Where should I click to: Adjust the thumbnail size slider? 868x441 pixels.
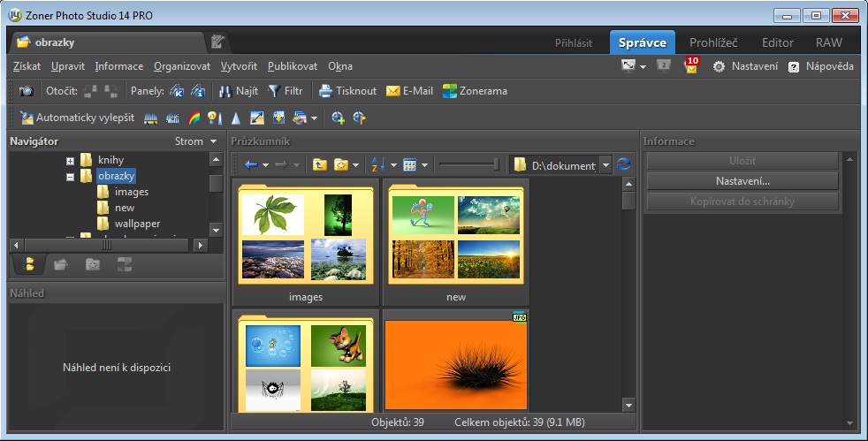tap(496, 164)
